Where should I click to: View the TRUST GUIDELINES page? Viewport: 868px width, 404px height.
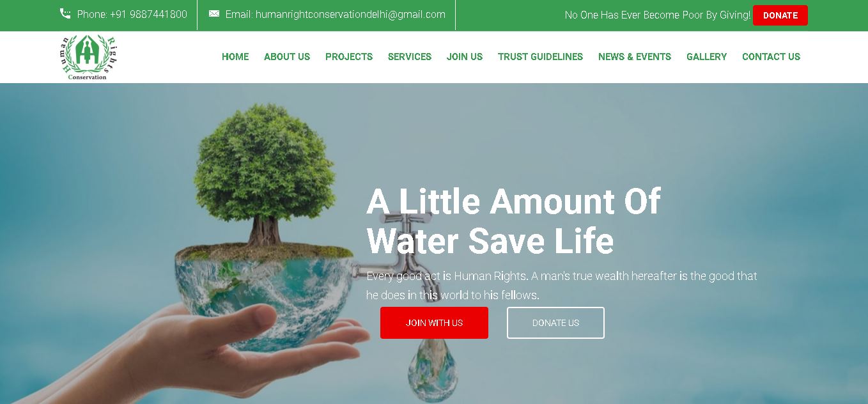click(x=541, y=57)
